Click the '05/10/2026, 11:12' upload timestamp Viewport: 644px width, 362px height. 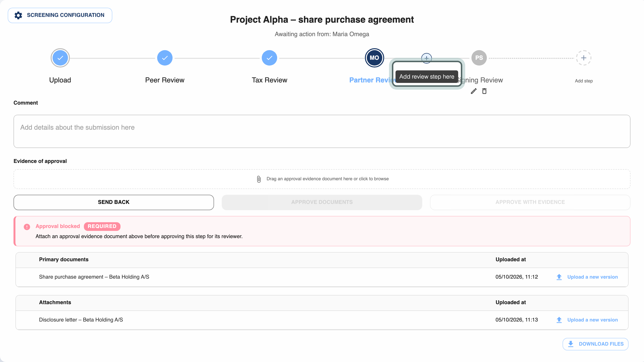pos(517,277)
